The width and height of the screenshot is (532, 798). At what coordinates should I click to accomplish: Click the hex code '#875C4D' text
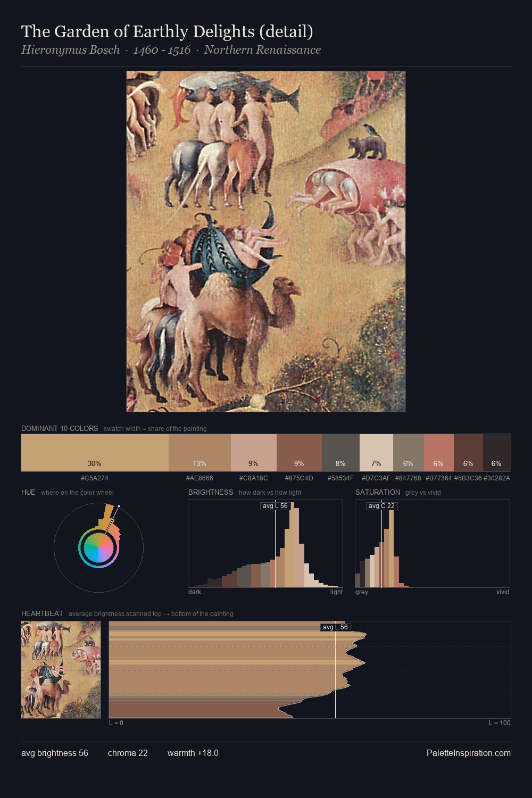tap(299, 478)
